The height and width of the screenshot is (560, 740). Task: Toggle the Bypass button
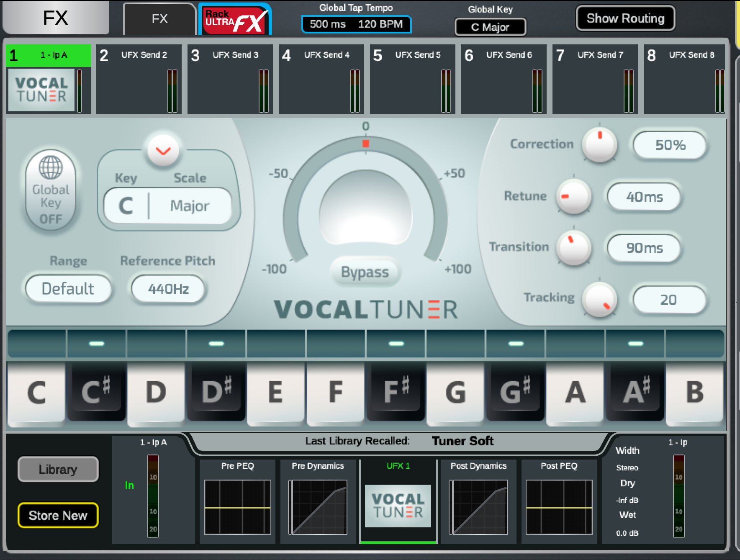point(365,272)
